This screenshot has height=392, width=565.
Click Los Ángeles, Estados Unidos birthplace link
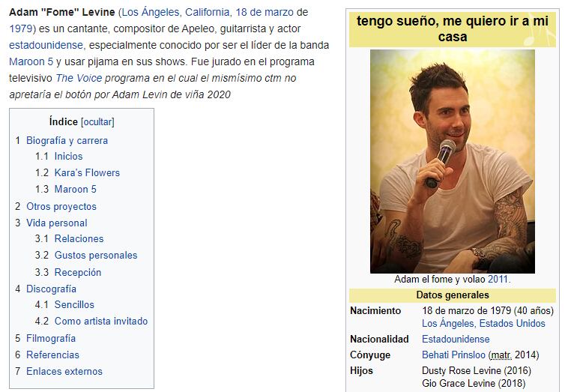click(x=483, y=324)
